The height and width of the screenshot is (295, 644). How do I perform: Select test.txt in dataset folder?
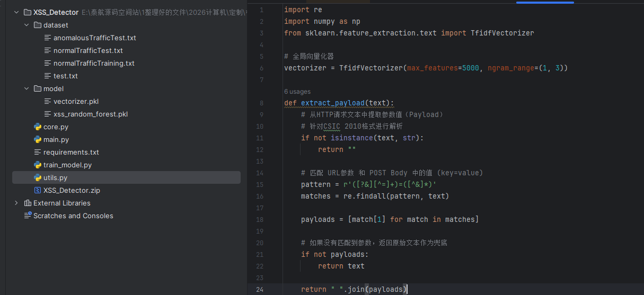point(66,76)
